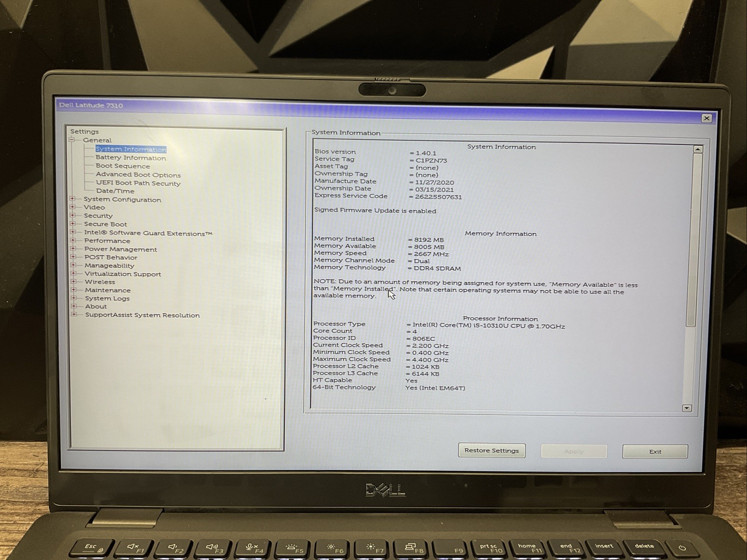Viewport: 747px width, 560px height.
Task: Select the General category label
Action: pos(97,140)
